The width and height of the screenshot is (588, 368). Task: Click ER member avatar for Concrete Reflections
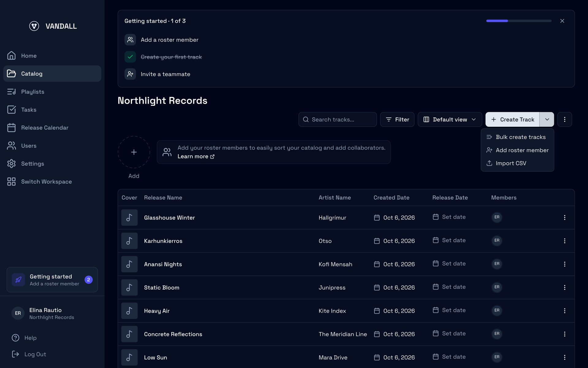tap(497, 334)
